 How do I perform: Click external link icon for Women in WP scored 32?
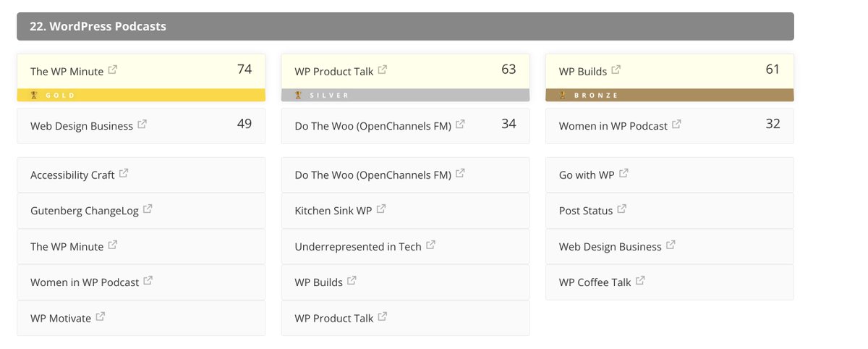pyautogui.click(x=676, y=125)
